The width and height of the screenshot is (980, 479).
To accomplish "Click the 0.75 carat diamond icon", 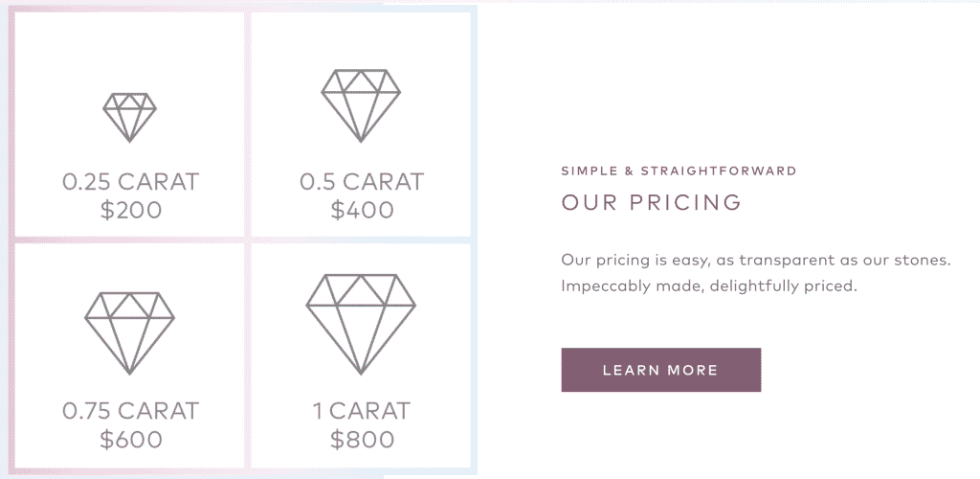I will coord(129,333).
